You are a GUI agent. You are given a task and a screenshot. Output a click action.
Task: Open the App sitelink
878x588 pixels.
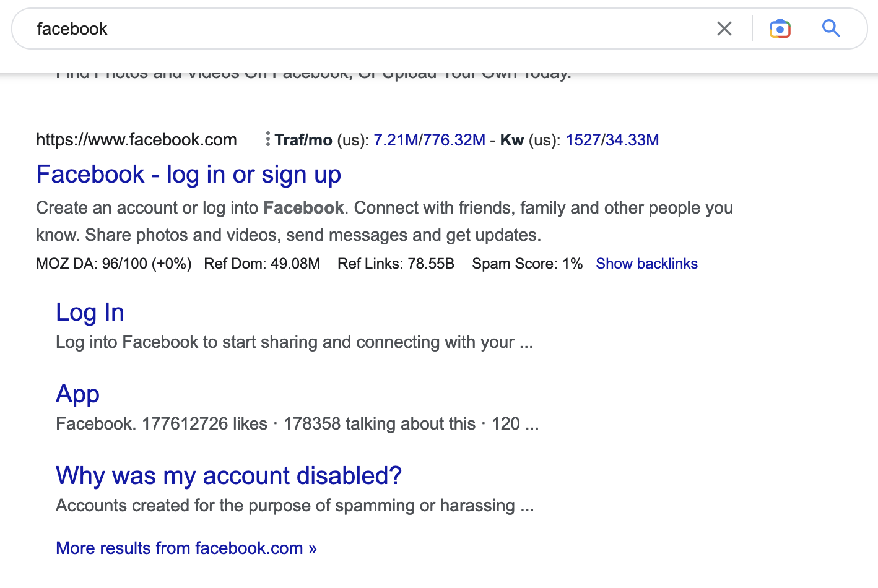coord(77,394)
